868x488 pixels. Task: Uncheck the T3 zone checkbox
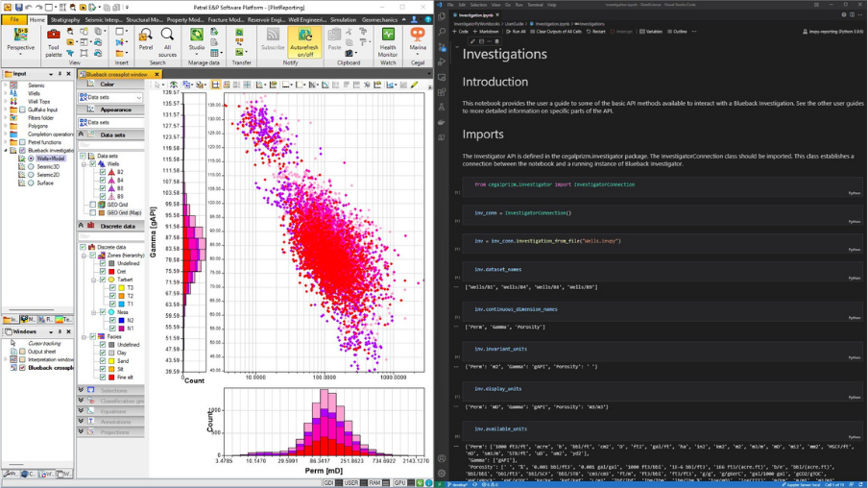[x=112, y=287]
